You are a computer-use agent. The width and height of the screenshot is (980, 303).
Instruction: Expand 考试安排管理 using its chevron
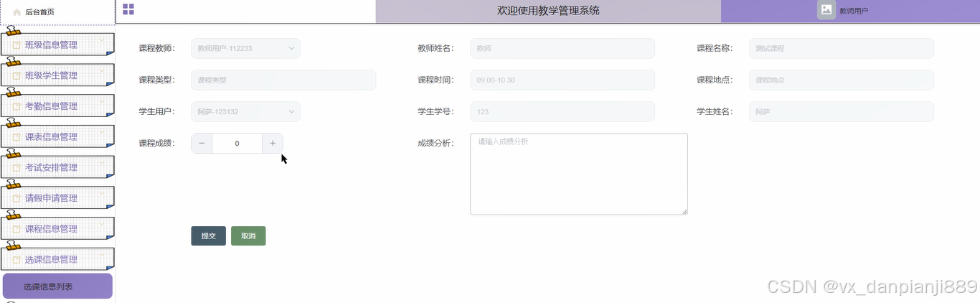click(x=102, y=162)
